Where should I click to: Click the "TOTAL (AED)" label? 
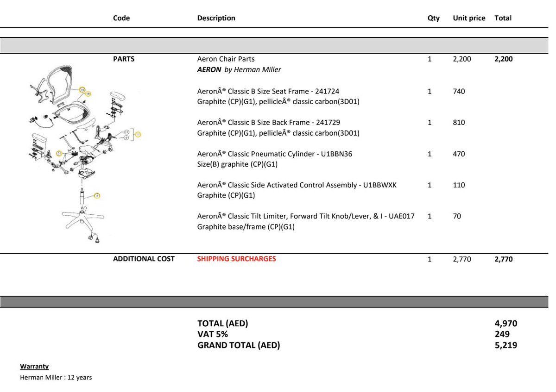(223, 324)
